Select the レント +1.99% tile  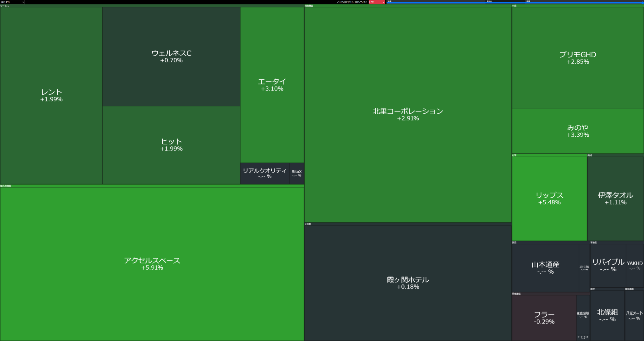point(51,95)
